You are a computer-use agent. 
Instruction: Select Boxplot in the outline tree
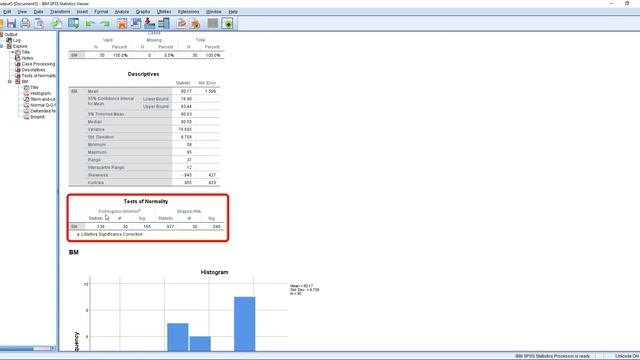click(x=38, y=117)
